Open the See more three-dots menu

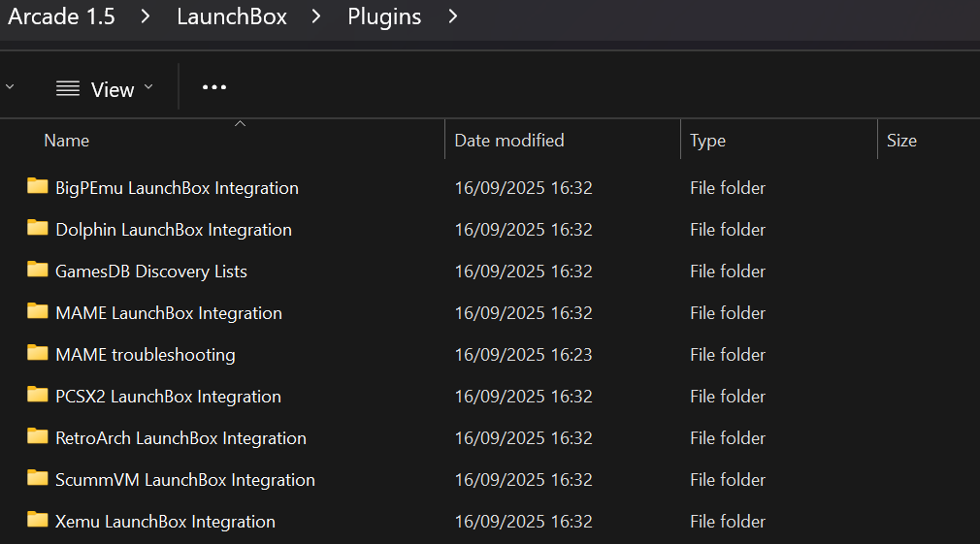[x=214, y=87]
